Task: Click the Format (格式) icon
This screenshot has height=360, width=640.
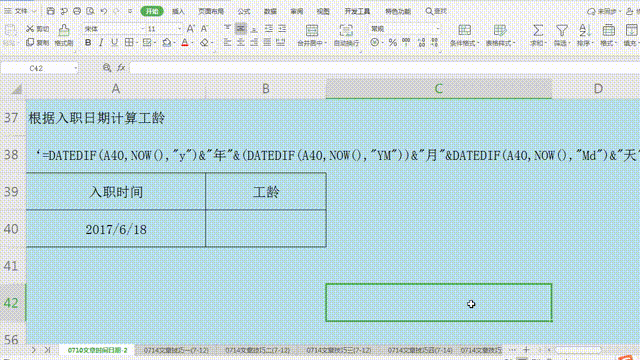Action: [x=608, y=30]
